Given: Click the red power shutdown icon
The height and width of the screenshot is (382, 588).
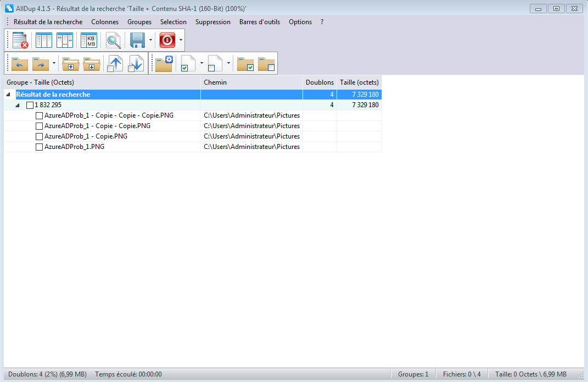Looking at the screenshot, I should (167, 41).
